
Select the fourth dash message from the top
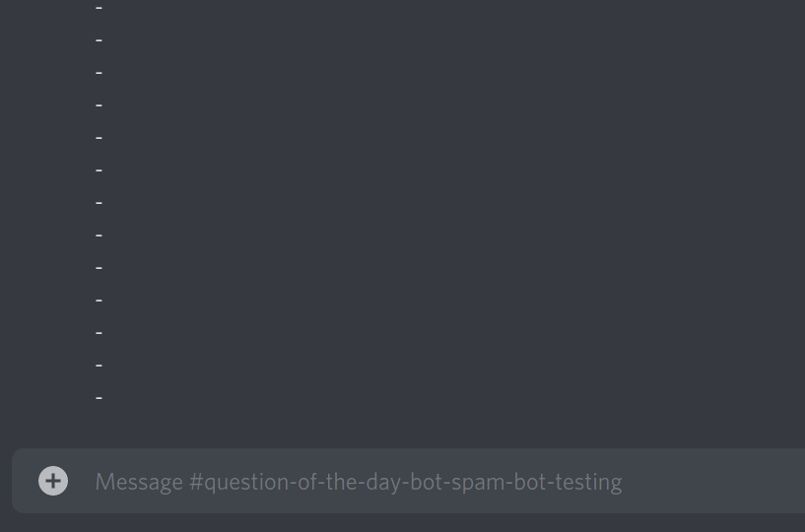pos(100,105)
